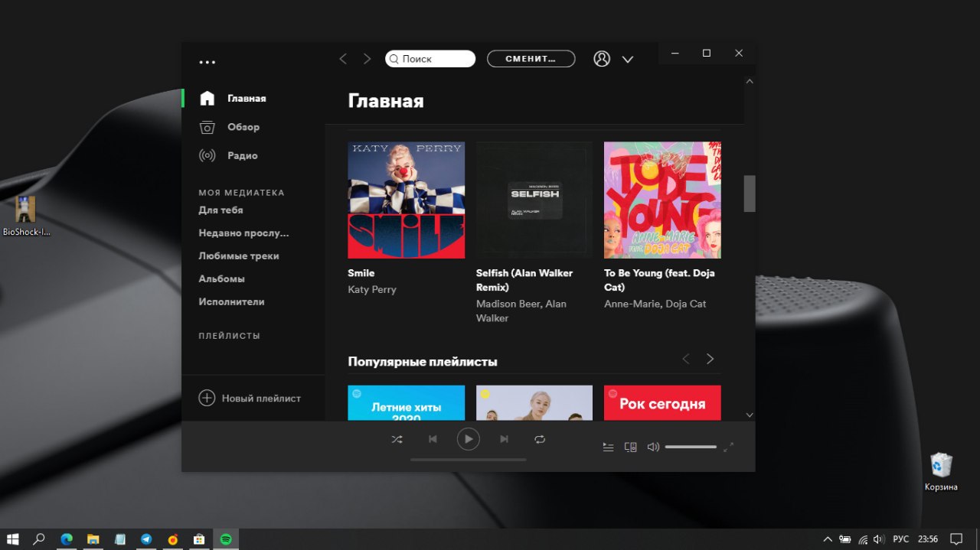
Task: Open the user profile icon
Action: [602, 59]
